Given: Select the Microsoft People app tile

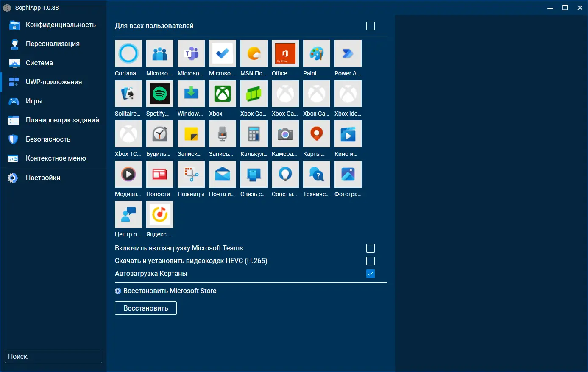Looking at the screenshot, I should click(x=160, y=53).
